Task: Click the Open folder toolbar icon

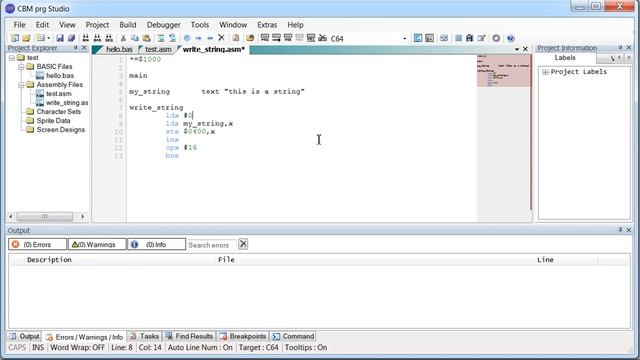Action: 27,38
